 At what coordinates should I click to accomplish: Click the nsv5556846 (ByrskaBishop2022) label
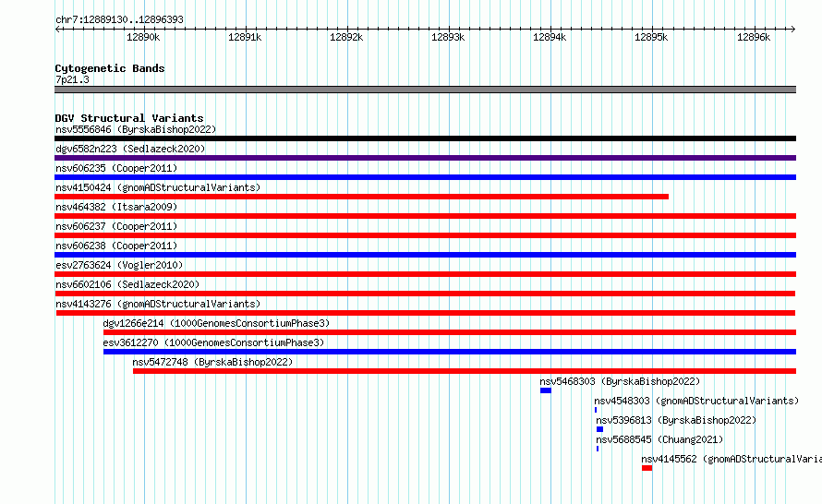click(x=136, y=129)
